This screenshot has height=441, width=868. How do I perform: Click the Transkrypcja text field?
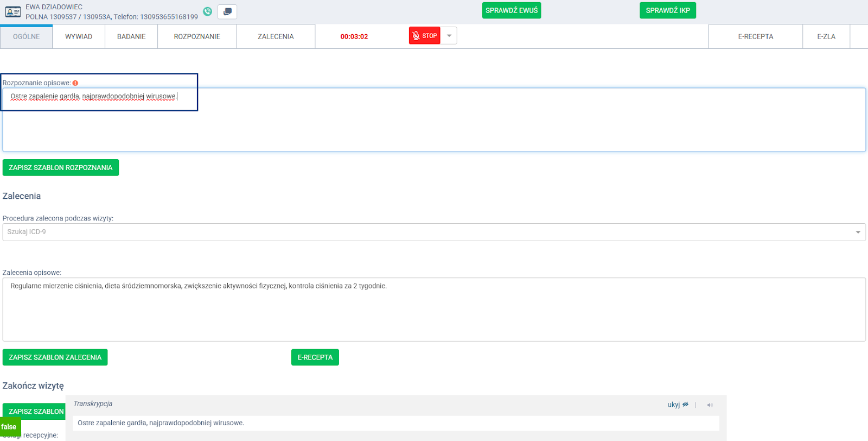pos(395,423)
